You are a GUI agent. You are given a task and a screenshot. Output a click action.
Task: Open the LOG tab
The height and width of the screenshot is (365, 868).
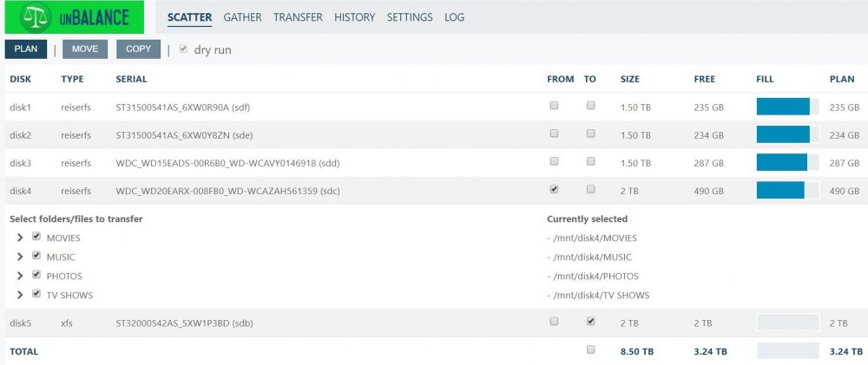point(455,17)
